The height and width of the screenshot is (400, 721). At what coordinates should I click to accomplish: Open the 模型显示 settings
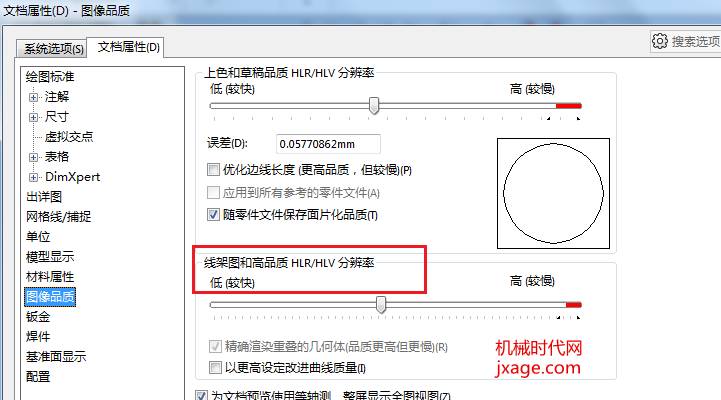(50, 257)
